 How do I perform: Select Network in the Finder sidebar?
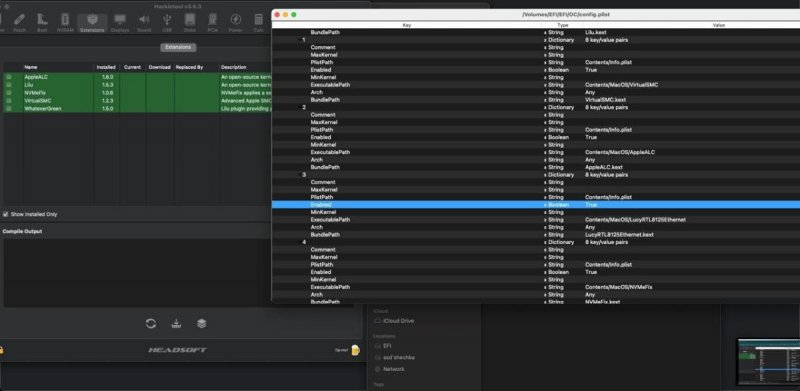point(389,369)
